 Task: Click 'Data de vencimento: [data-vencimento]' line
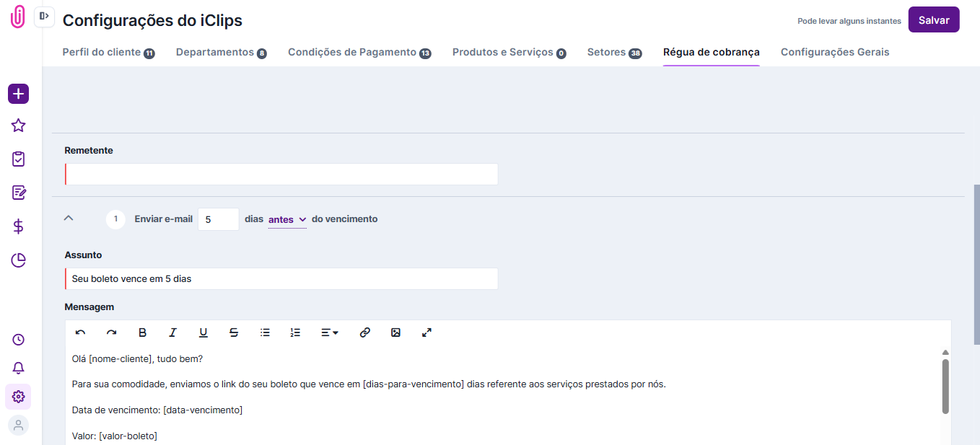pyautogui.click(x=157, y=410)
